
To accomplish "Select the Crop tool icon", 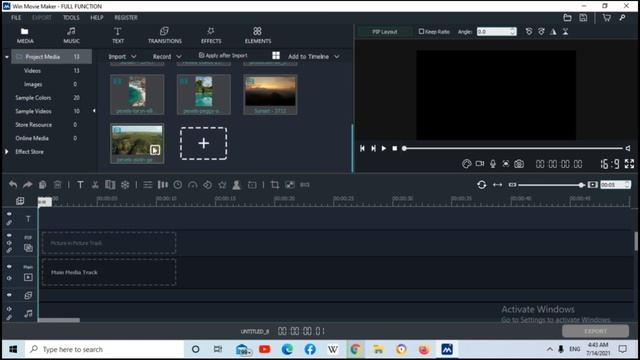I will pyautogui.click(x=275, y=185).
